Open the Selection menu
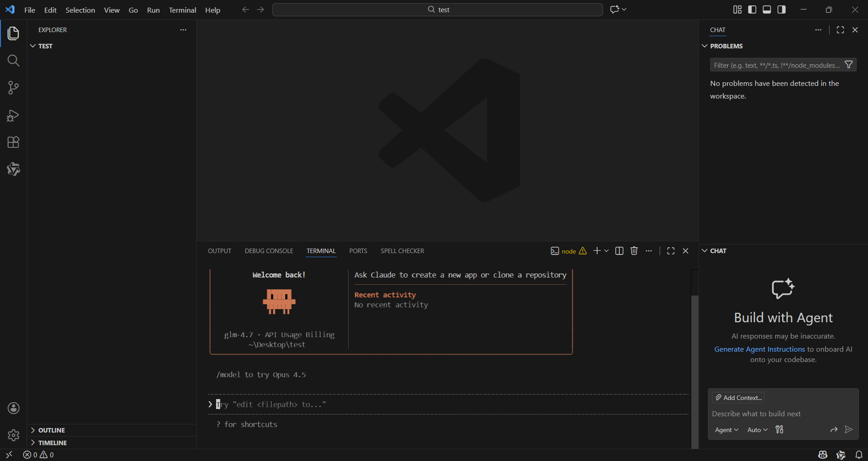 (80, 10)
